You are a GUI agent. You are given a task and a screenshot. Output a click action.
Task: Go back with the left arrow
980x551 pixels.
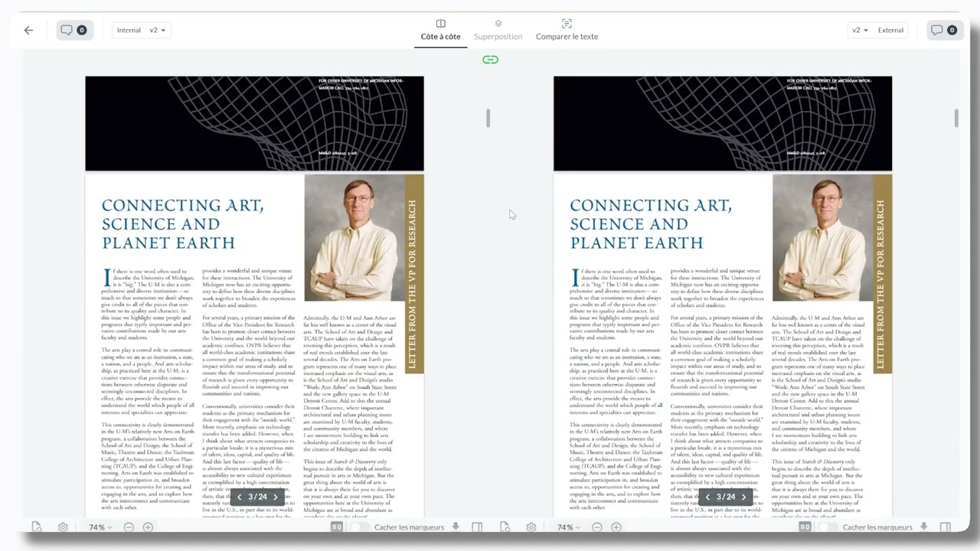tap(28, 31)
